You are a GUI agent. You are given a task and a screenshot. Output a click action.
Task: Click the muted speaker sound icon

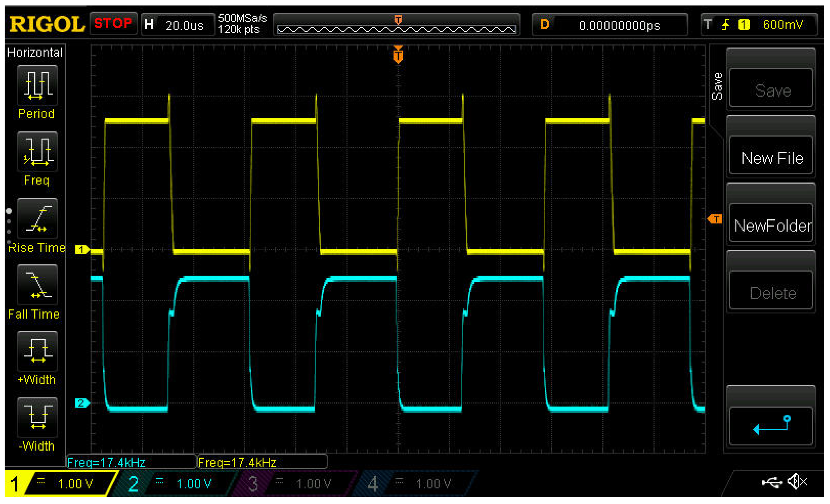[x=797, y=482]
